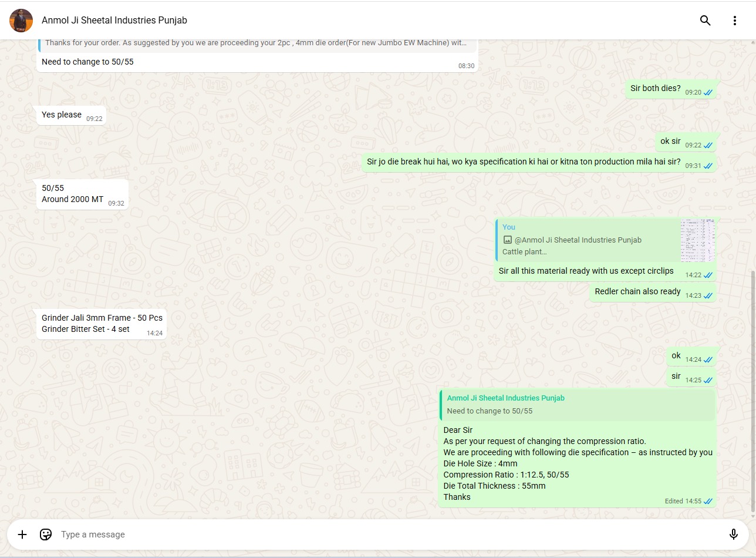This screenshot has height=558, width=756.
Task: Open the chat search icon
Action: 705,21
